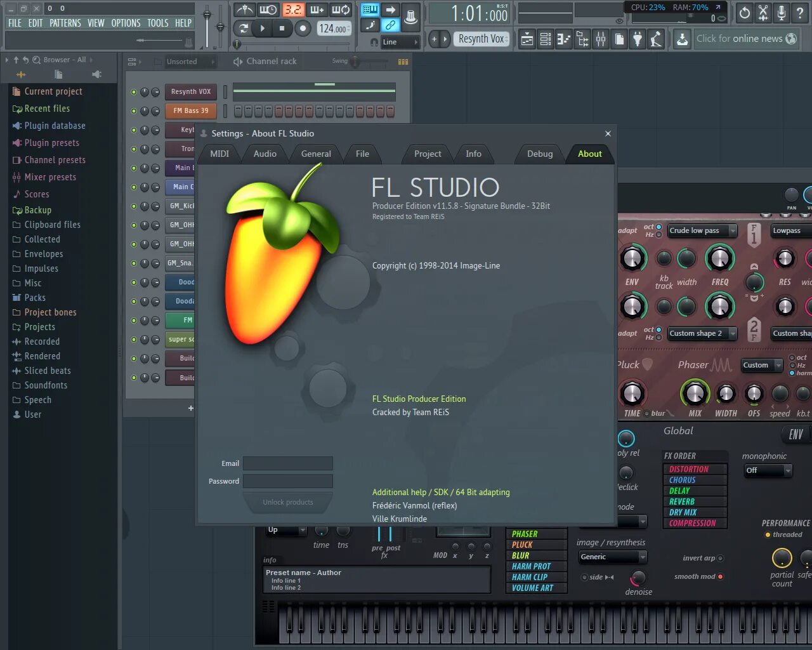This screenshot has height=650, width=812.
Task: Open the Custom shape 2 dropdown
Action: pyautogui.click(x=701, y=333)
